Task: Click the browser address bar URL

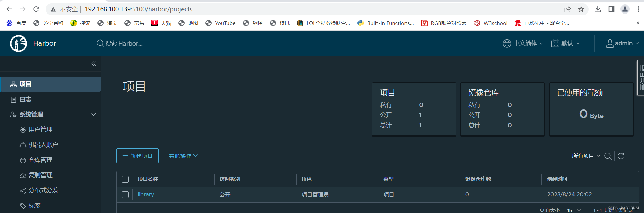Action: [x=138, y=9]
